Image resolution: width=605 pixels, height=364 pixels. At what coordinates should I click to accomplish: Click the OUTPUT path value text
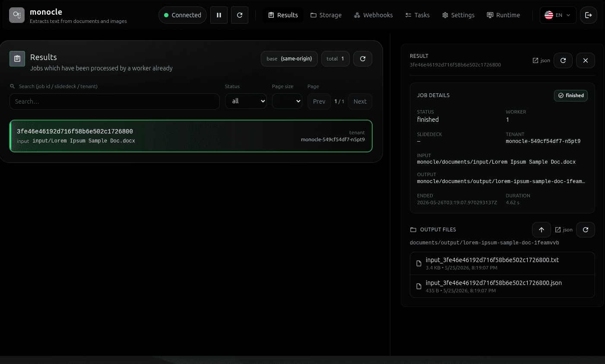(501, 181)
